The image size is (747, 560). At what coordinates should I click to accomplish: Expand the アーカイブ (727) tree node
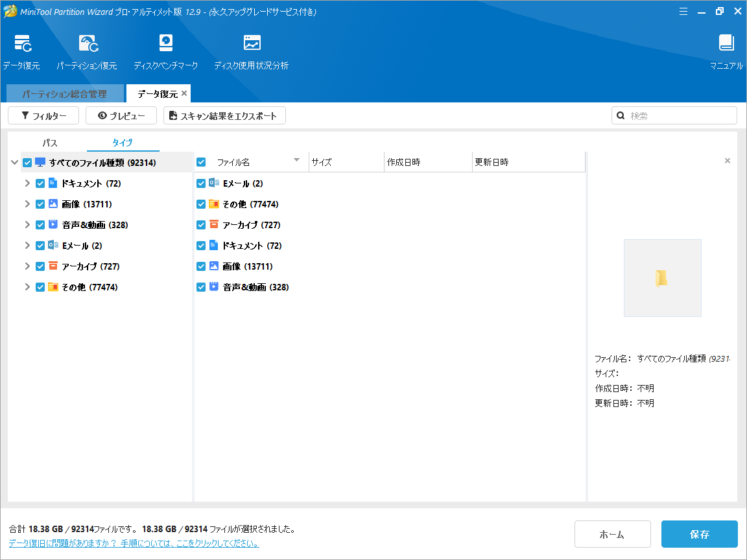27,266
